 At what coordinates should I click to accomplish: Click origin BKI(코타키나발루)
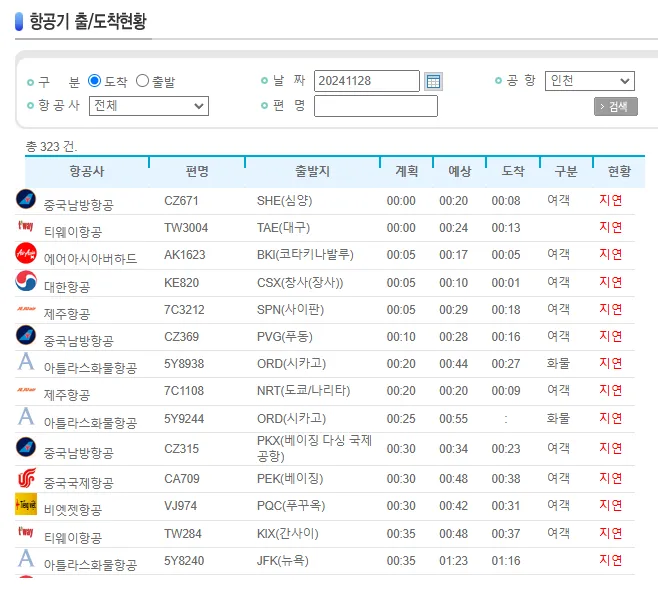(x=305, y=255)
